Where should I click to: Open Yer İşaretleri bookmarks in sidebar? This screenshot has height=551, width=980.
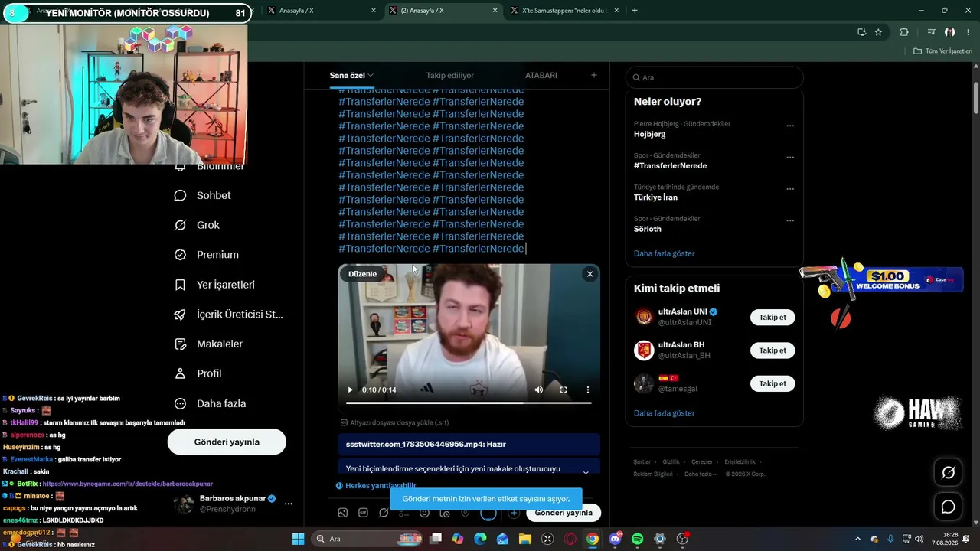(x=214, y=285)
